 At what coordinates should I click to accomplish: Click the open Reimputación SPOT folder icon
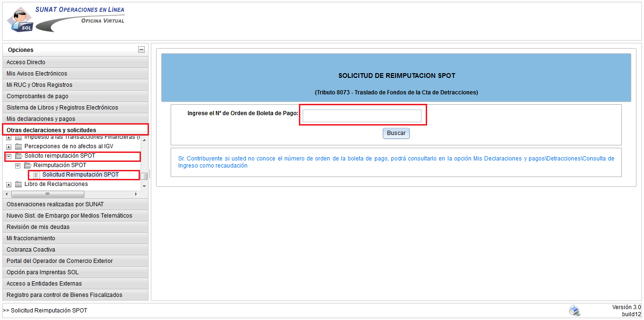click(27, 166)
